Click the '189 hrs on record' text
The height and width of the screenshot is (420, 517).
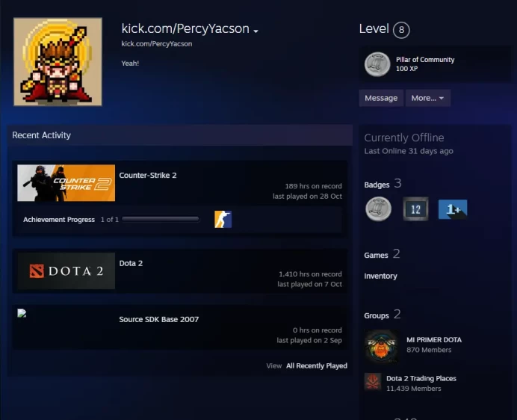pyautogui.click(x=313, y=186)
